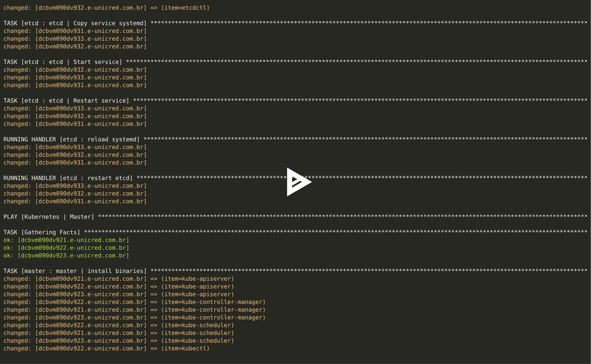Click dv931 changed line under Restart service task
The image size is (591, 364).
click(x=75, y=124)
